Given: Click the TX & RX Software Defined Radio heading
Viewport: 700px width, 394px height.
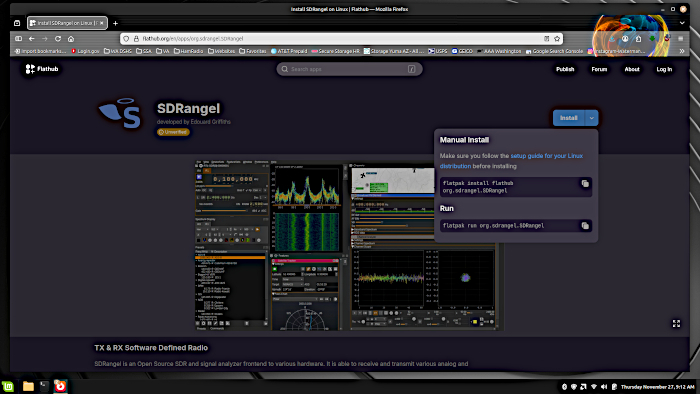Looking at the screenshot, I should [151, 348].
